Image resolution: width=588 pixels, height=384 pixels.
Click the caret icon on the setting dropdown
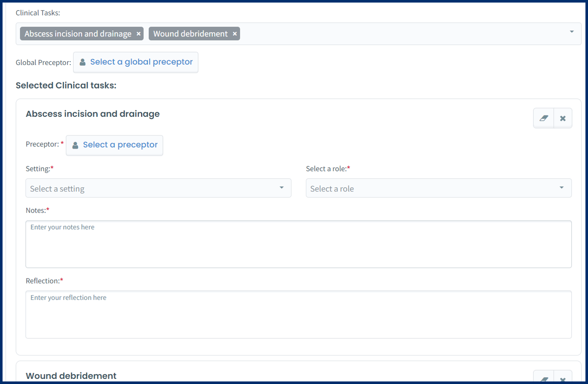pyautogui.click(x=282, y=188)
